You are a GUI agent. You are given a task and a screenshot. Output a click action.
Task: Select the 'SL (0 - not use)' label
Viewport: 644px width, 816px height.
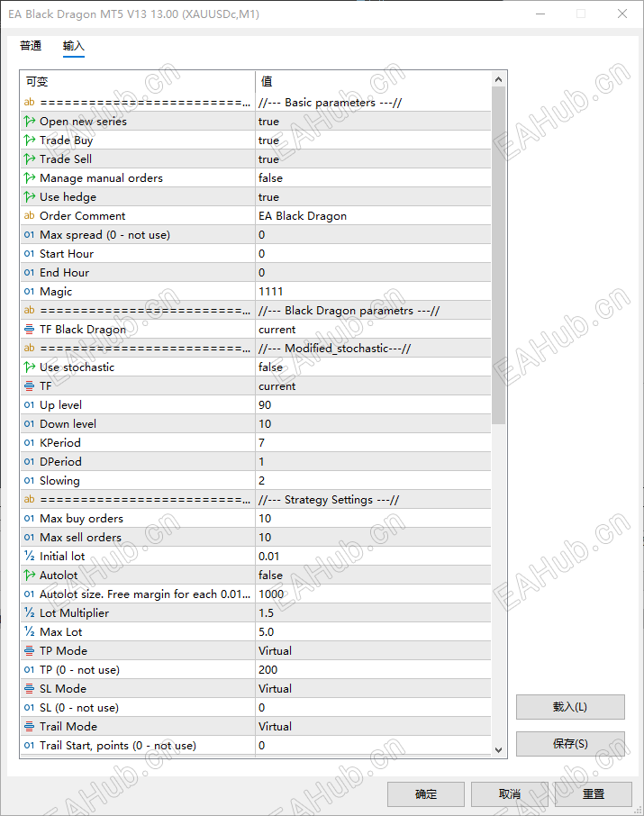(79, 708)
